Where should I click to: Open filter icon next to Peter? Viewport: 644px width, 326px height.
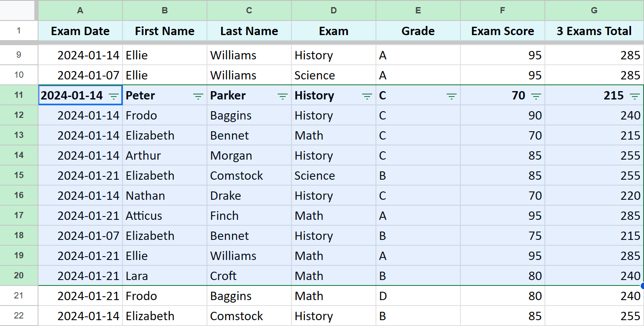coord(198,96)
